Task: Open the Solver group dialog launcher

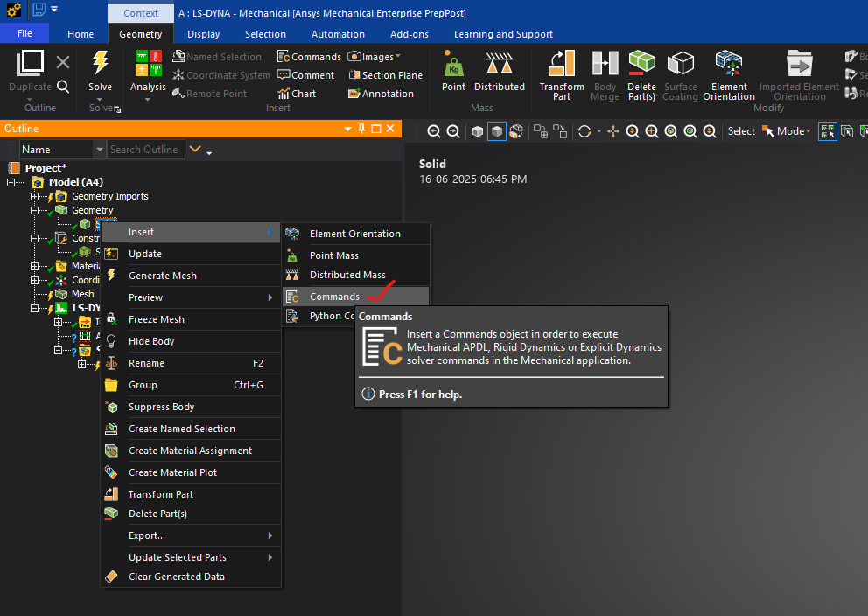Action: point(117,109)
